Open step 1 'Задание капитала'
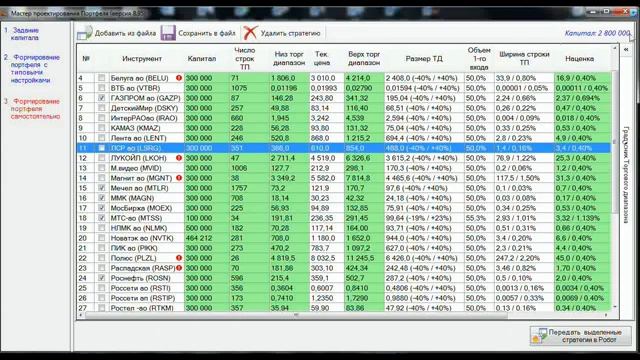 click(24, 34)
